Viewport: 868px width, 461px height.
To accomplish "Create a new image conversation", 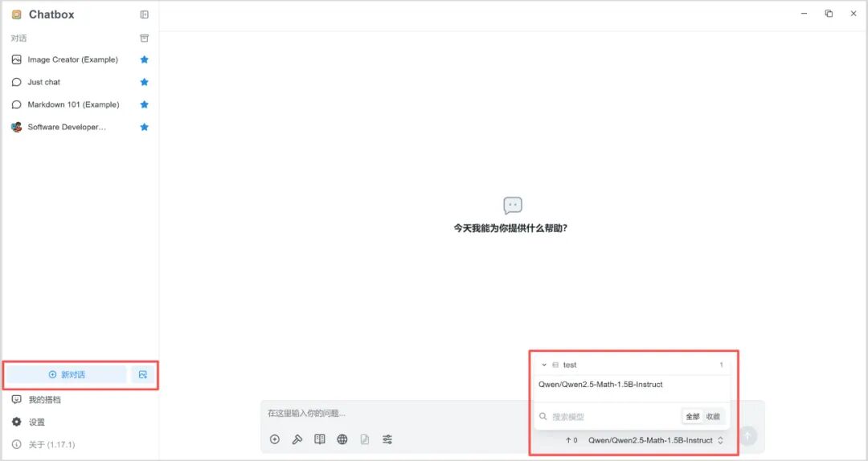I will (x=143, y=375).
